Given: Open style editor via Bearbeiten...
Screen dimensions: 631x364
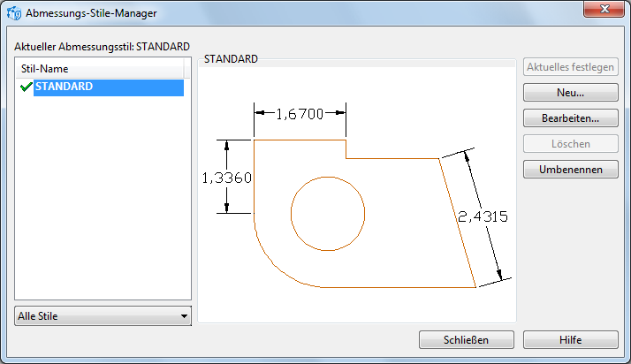Looking at the screenshot, I should (570, 118).
